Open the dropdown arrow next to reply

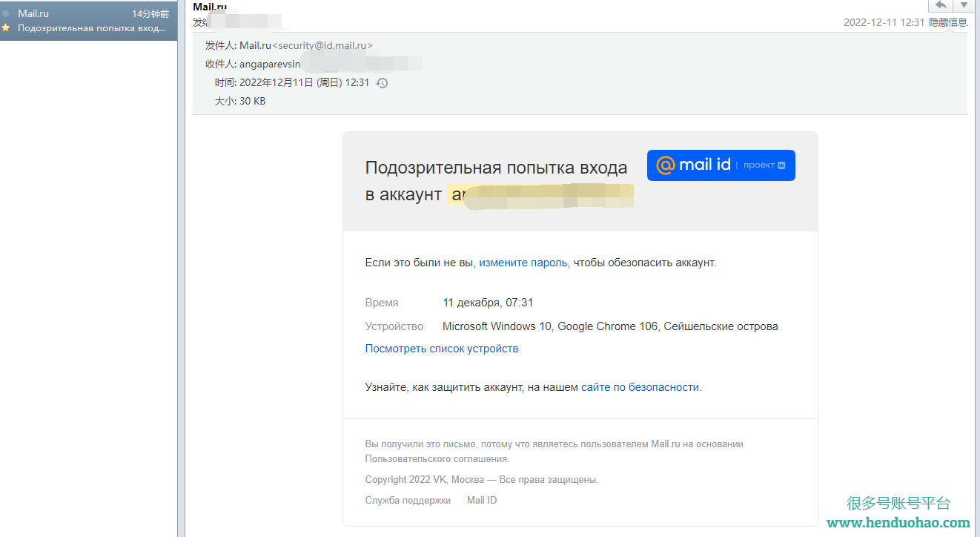(964, 5)
